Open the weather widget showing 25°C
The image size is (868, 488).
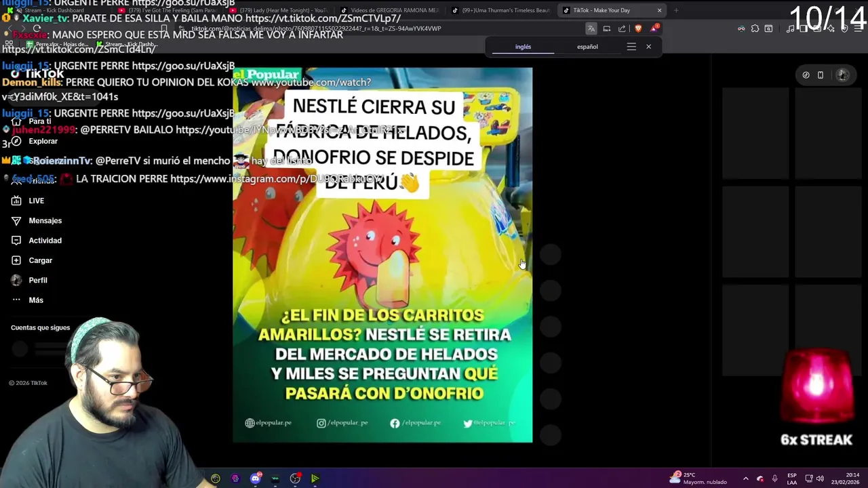698,479
